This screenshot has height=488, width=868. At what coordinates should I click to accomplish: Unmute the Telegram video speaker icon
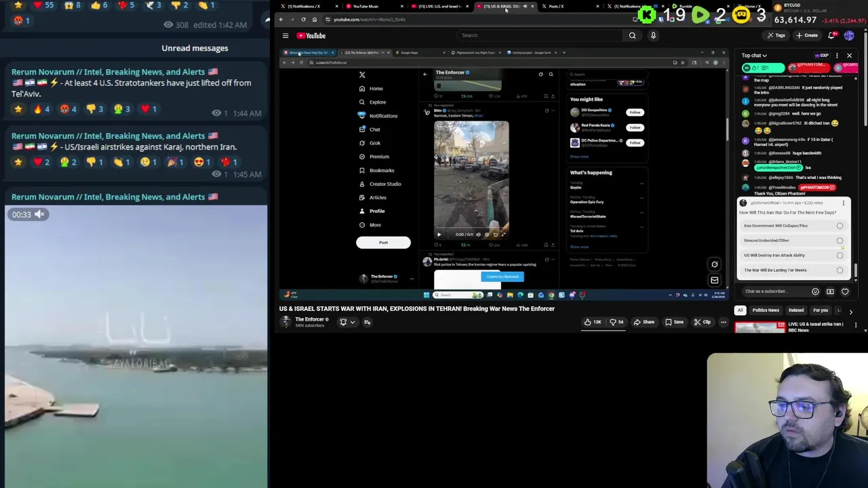pos(39,214)
